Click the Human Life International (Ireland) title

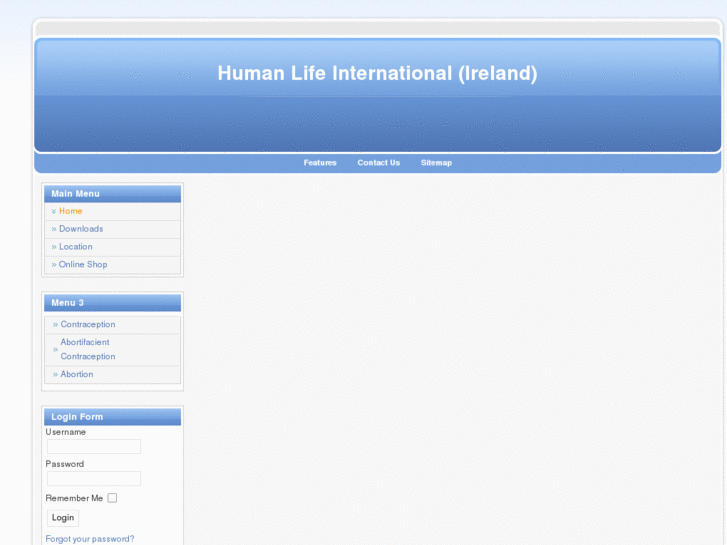[x=377, y=73]
